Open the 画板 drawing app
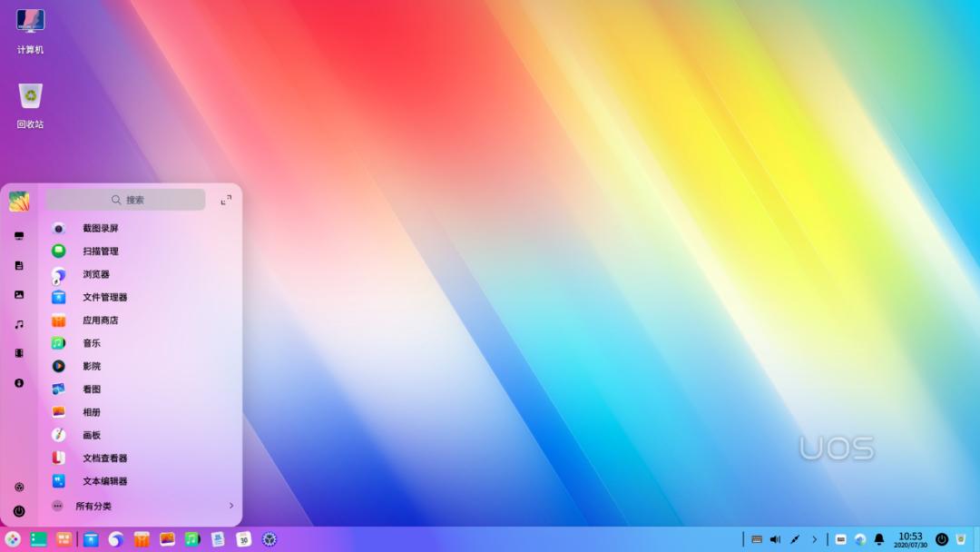980x552 pixels. click(x=91, y=435)
